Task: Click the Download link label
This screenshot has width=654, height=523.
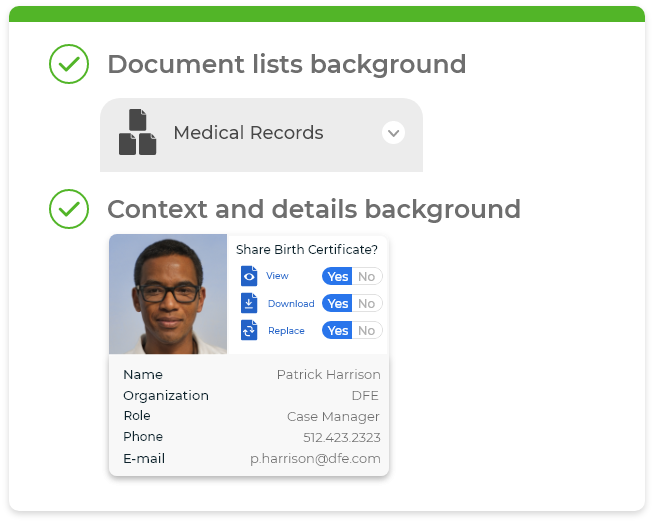Action: [x=291, y=304]
